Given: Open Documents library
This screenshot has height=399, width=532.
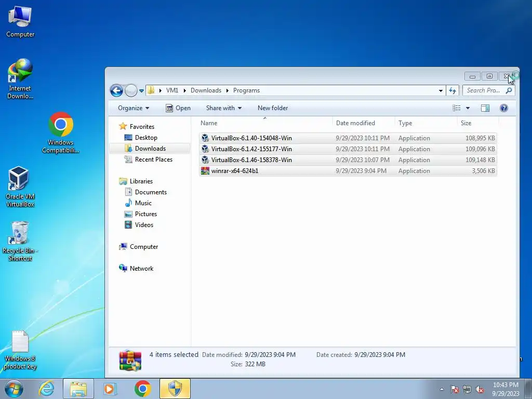Looking at the screenshot, I should (146, 192).
